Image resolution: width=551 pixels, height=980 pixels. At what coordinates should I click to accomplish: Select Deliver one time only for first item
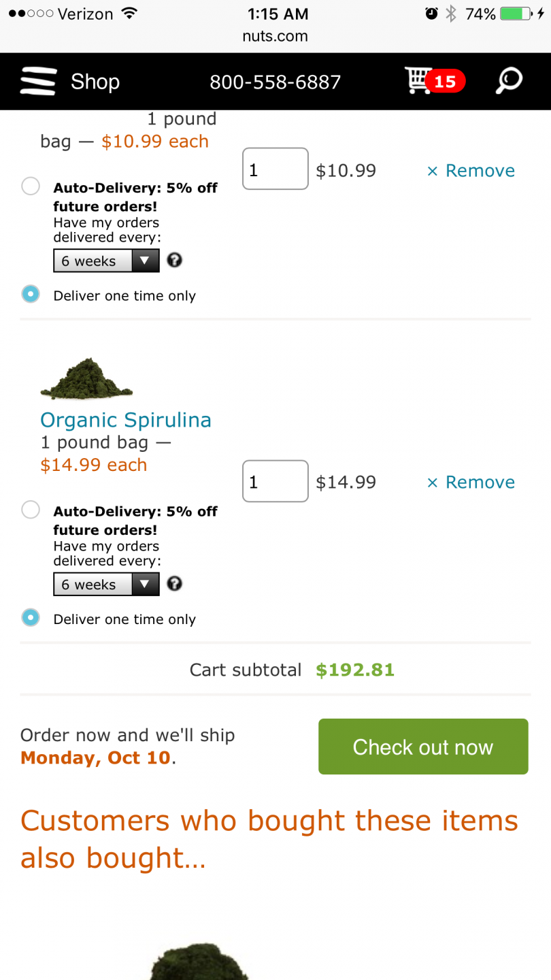pos(31,294)
